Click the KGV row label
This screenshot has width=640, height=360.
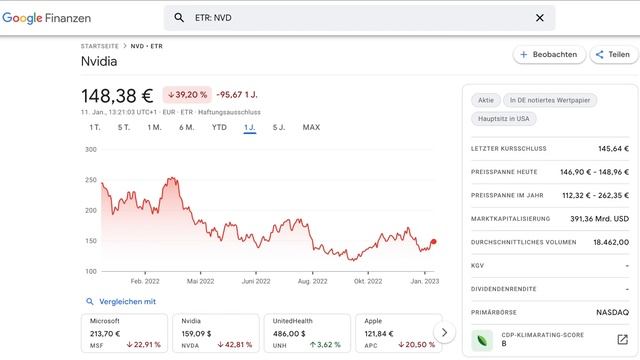[x=477, y=265]
